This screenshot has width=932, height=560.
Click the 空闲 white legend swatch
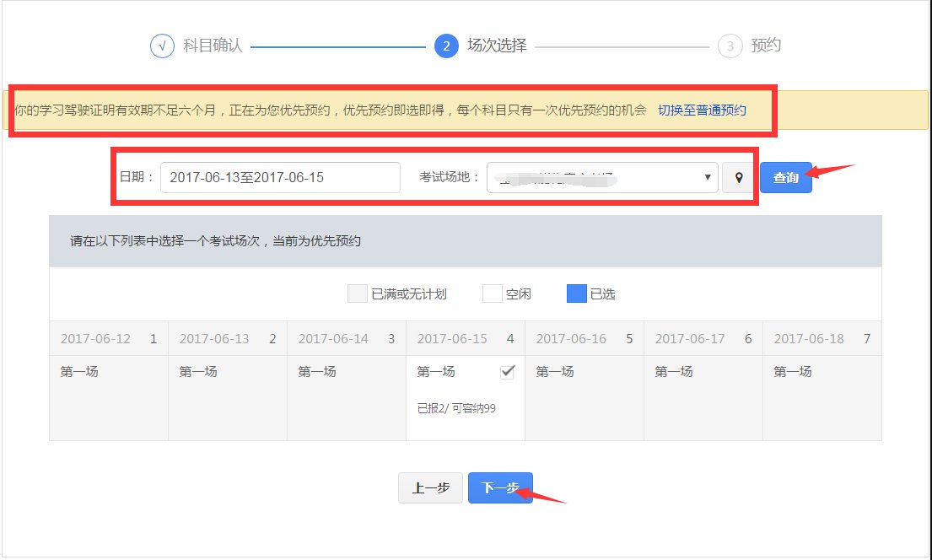tap(492, 293)
